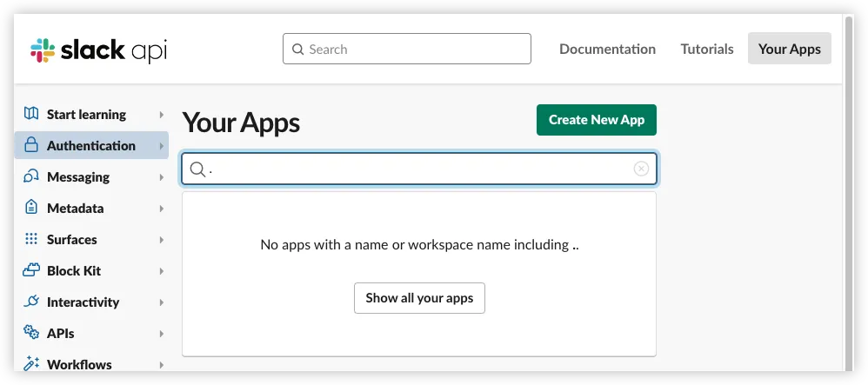Expand the Messaging section arrow

161,177
